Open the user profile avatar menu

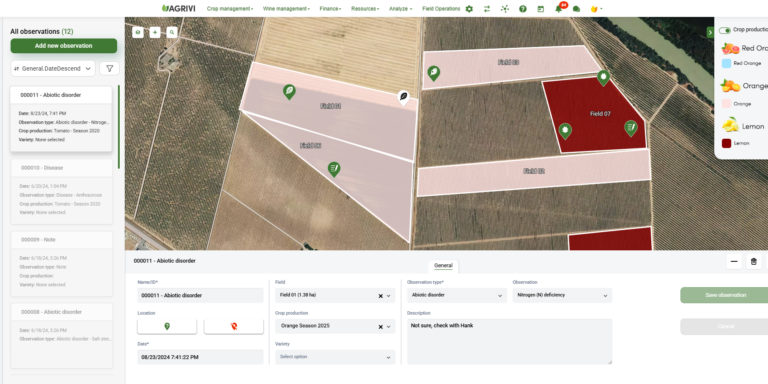(596, 9)
